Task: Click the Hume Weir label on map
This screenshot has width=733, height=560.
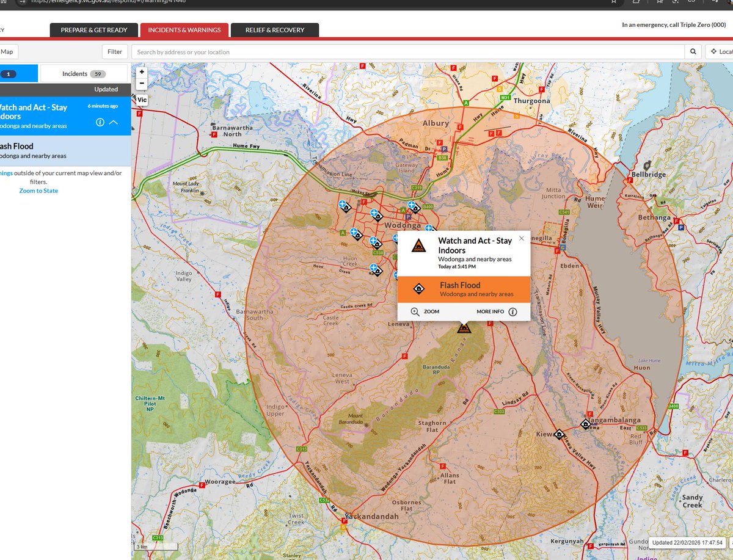Action: tap(595, 202)
